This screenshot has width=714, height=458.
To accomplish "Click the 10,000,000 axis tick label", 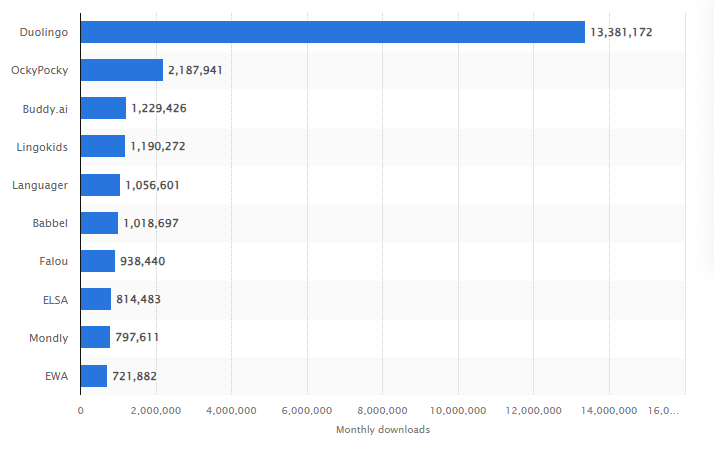I will point(458,411).
